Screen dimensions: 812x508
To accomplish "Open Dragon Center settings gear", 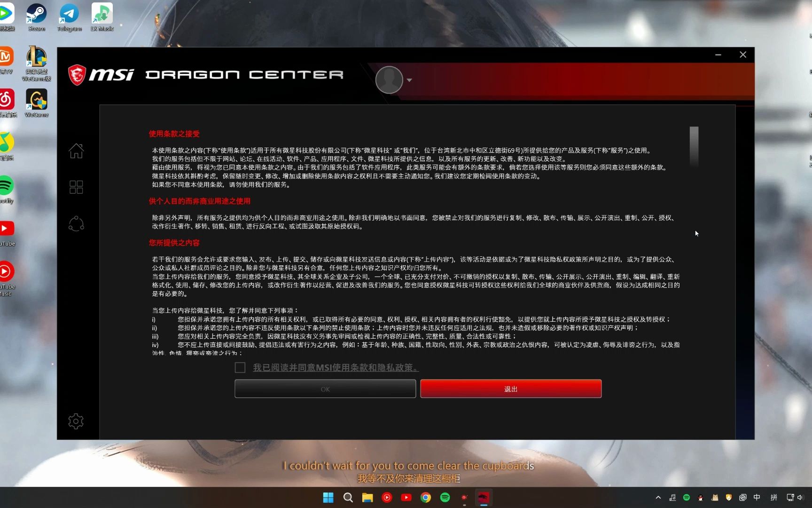I will tap(76, 421).
